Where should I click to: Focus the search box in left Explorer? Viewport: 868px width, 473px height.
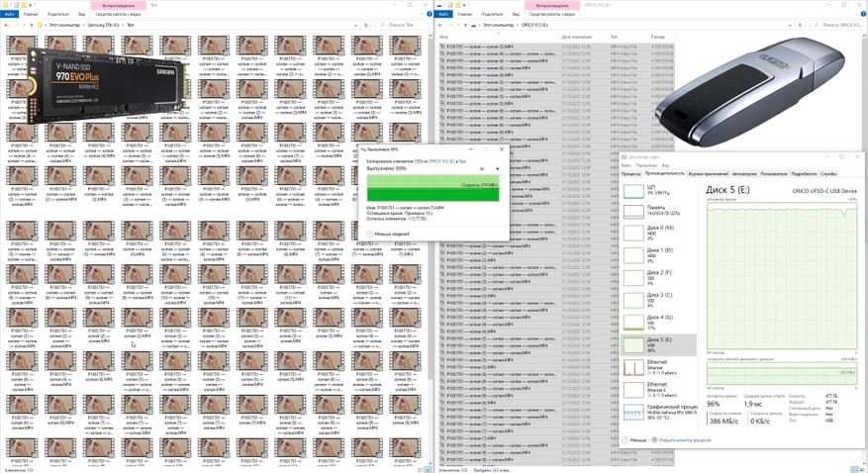[x=403, y=25]
